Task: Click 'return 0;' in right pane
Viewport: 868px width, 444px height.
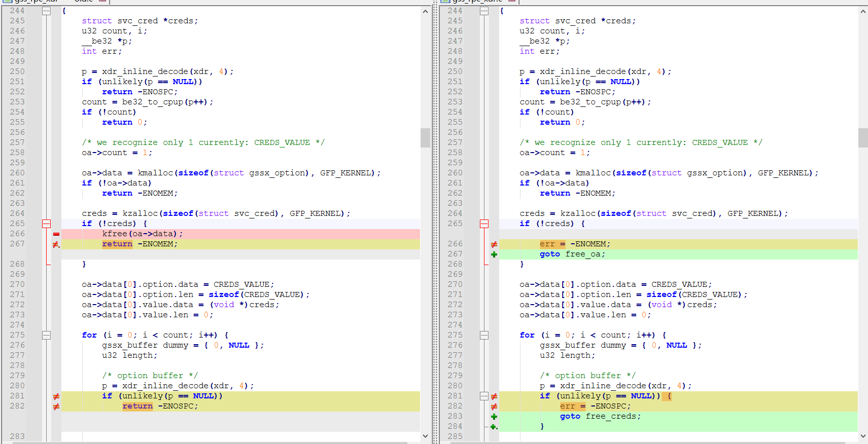Action: (x=562, y=122)
